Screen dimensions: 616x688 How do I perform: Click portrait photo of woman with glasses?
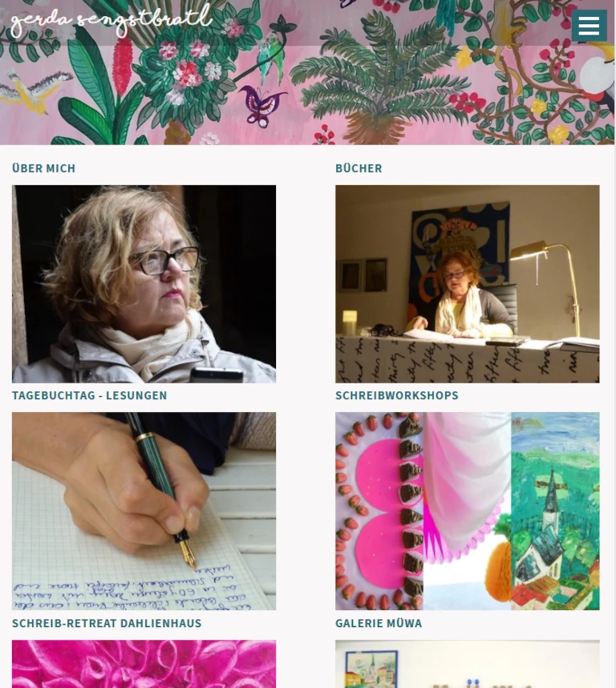[144, 284]
